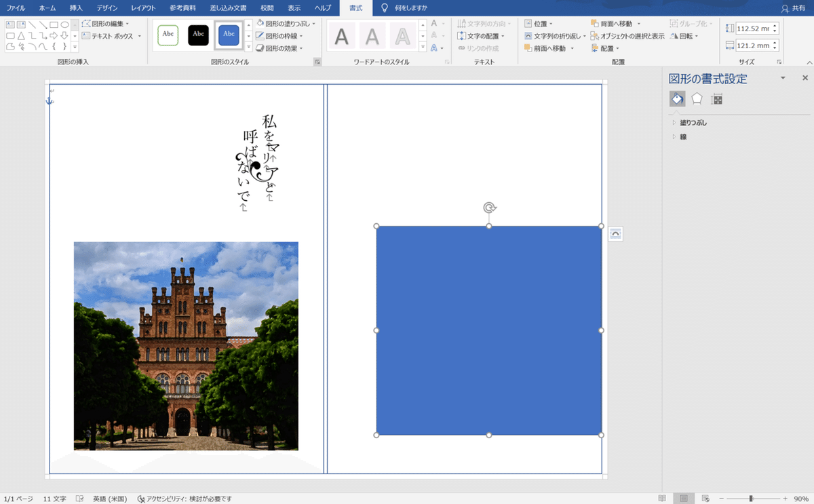The height and width of the screenshot is (504, 814).
Task: Open layout options icon beside the shape
Action: click(615, 233)
